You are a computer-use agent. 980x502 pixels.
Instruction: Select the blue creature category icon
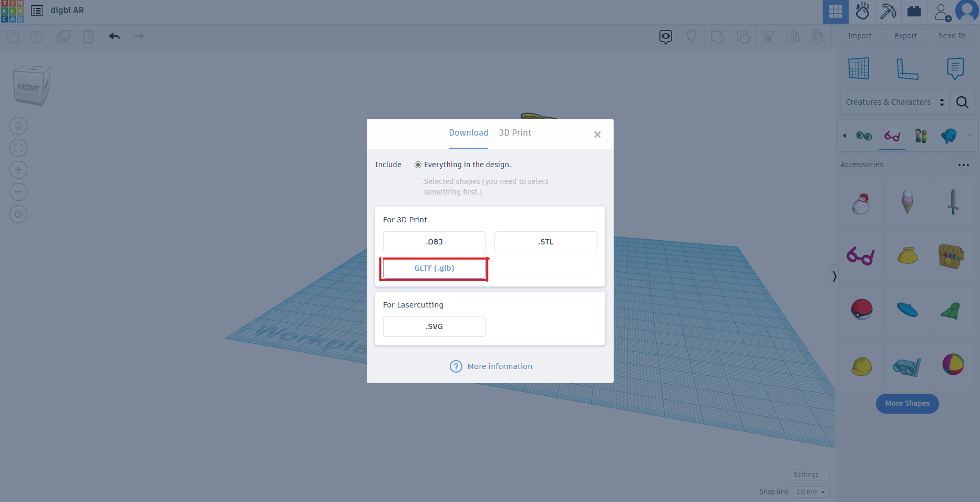coord(949,136)
